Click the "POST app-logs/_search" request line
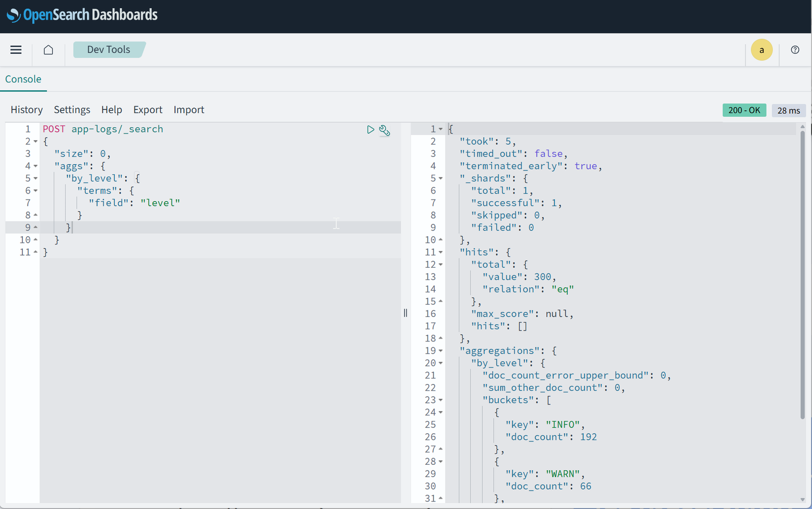The image size is (812, 509). (x=103, y=129)
